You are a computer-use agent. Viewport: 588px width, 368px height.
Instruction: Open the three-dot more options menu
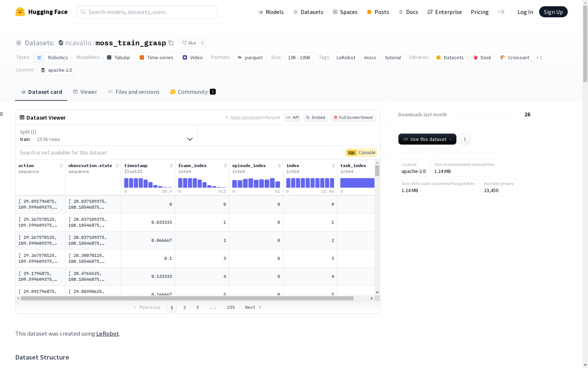tap(465, 139)
